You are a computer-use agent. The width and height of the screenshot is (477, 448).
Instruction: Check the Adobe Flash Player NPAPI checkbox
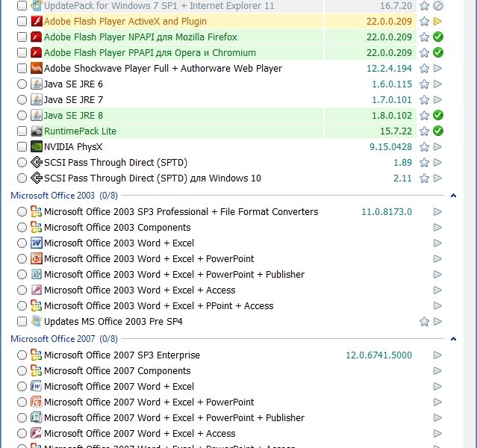coord(22,37)
